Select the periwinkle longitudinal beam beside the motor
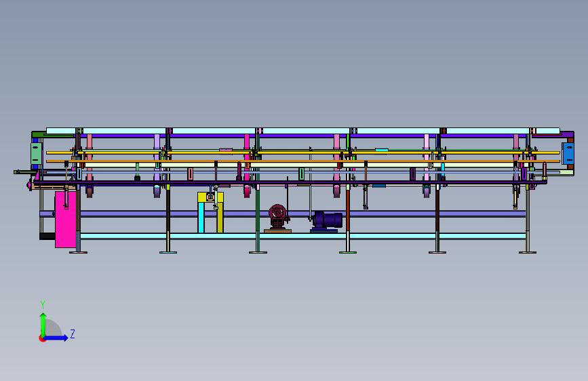Viewport: 588px width, 381px height. click(x=283, y=214)
